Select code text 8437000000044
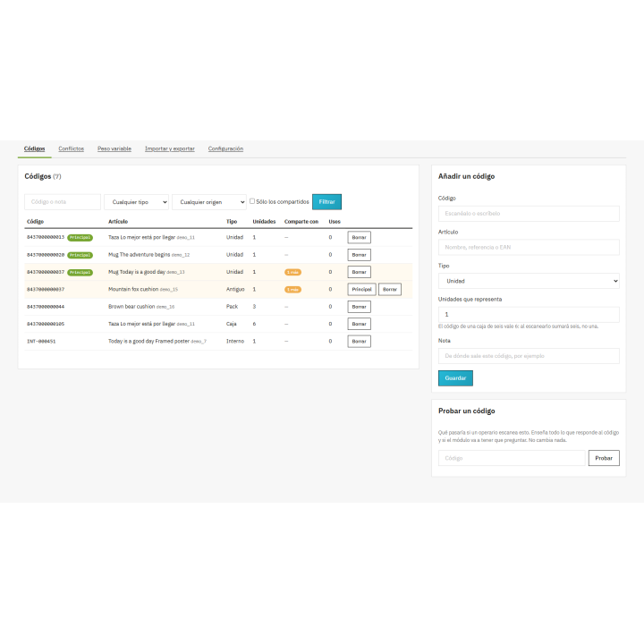 tap(46, 307)
